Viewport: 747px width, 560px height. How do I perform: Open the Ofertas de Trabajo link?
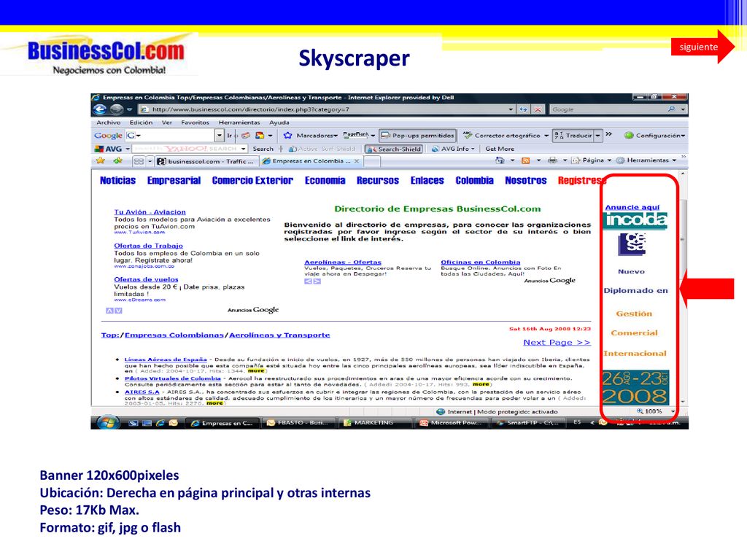pyautogui.click(x=148, y=246)
